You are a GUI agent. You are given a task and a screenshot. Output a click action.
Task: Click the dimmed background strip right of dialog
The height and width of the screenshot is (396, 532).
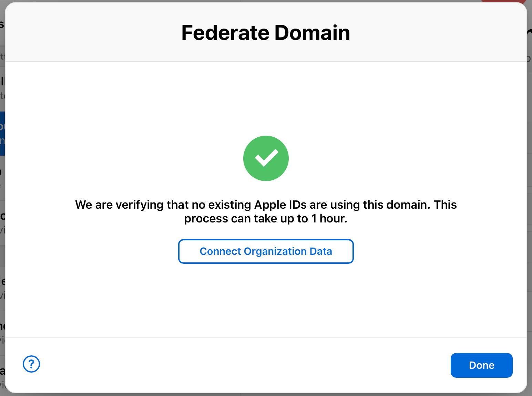click(x=530, y=207)
